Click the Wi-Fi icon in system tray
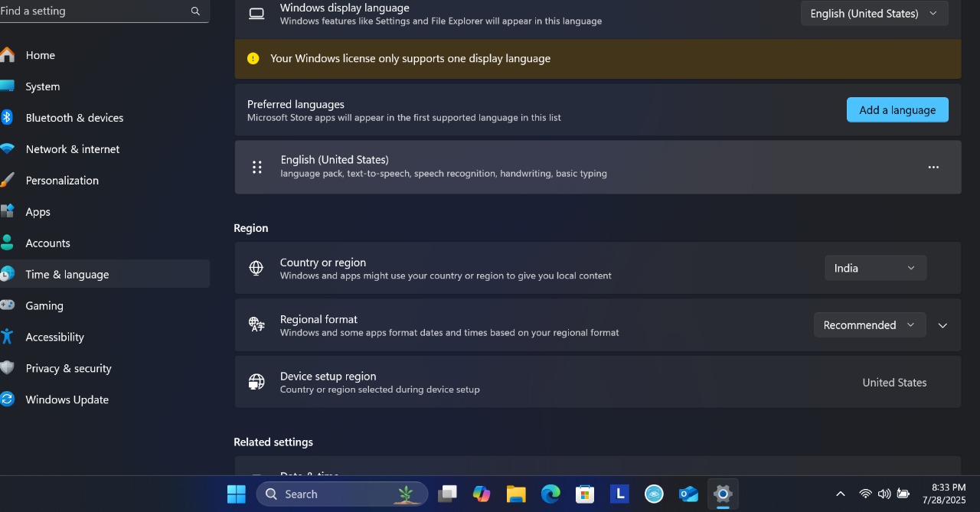Screen dimensions: 980x512 pos(866,494)
